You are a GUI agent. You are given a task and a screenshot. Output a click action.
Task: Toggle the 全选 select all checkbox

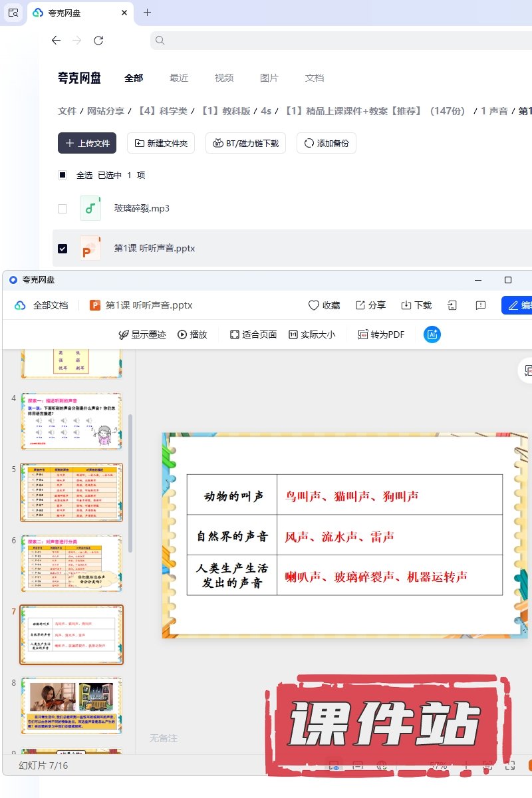pyautogui.click(x=63, y=175)
